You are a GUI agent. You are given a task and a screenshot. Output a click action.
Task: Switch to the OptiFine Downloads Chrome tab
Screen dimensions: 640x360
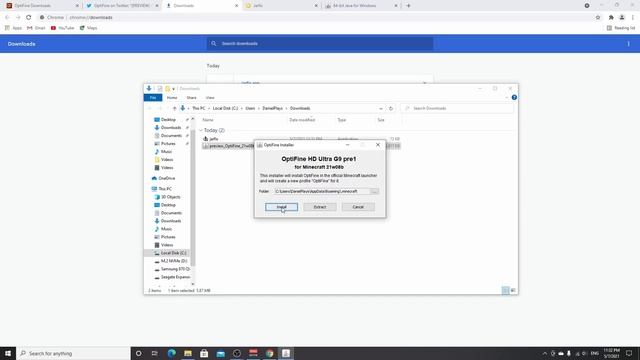pos(42,6)
